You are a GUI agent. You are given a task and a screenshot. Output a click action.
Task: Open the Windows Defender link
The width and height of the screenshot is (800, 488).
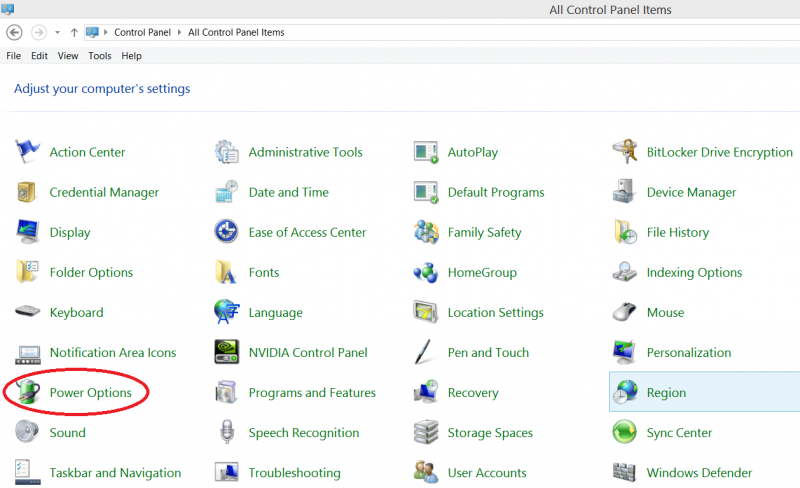pos(699,472)
